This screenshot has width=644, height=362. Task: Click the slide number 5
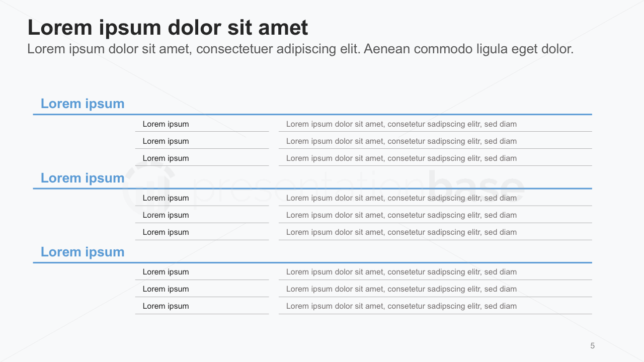pyautogui.click(x=592, y=346)
